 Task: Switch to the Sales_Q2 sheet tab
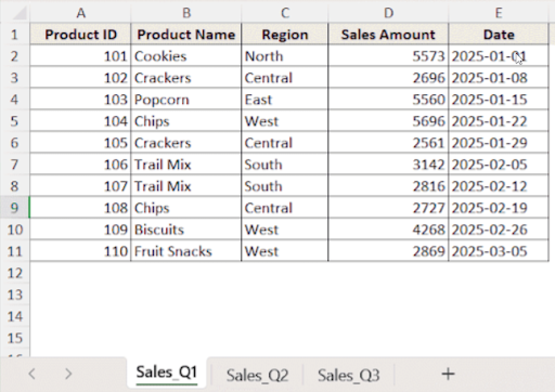[258, 374]
